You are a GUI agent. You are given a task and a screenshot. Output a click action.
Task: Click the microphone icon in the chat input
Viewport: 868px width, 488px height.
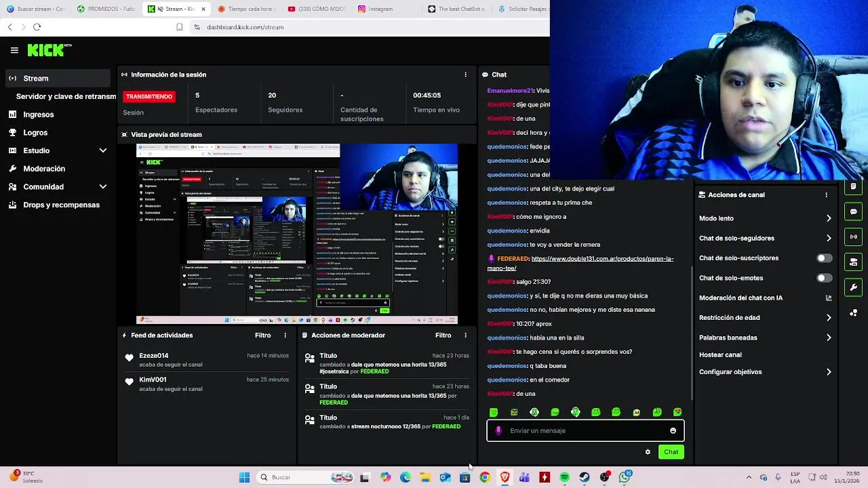(x=498, y=430)
